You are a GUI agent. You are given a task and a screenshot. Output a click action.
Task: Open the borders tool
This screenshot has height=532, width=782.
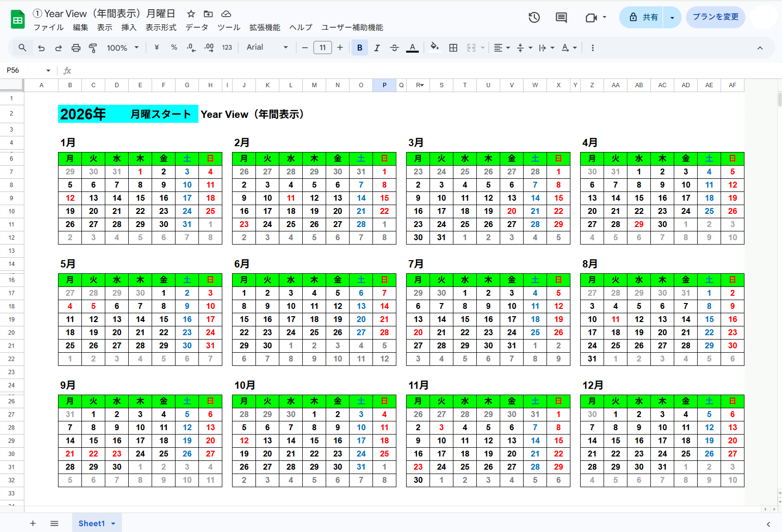point(452,47)
